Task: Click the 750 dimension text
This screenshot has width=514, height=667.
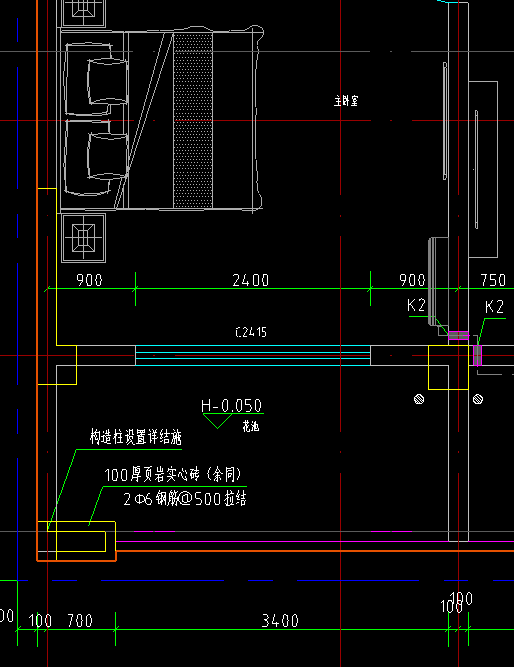Action: pos(493,280)
